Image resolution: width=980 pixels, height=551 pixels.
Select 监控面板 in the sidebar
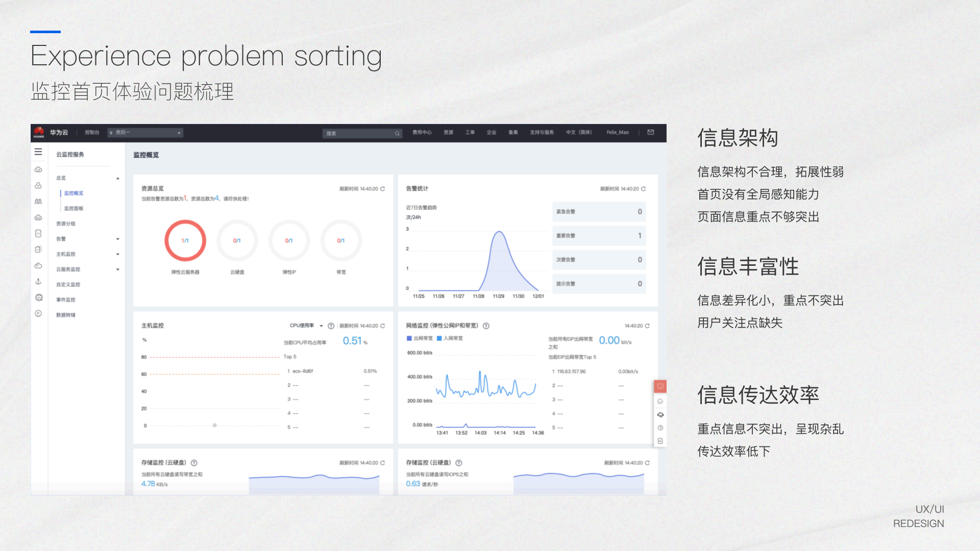pos(73,209)
